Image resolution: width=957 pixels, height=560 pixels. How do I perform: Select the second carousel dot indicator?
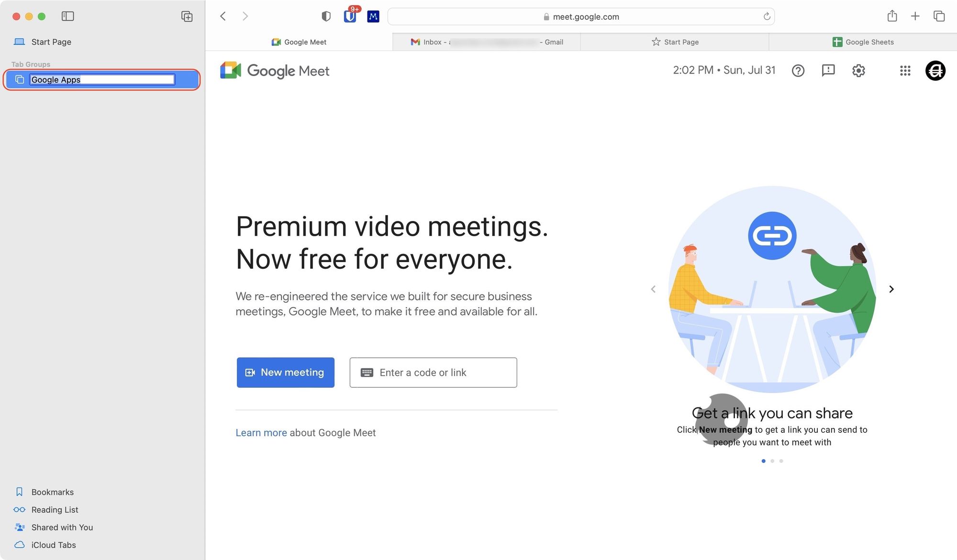point(772,461)
